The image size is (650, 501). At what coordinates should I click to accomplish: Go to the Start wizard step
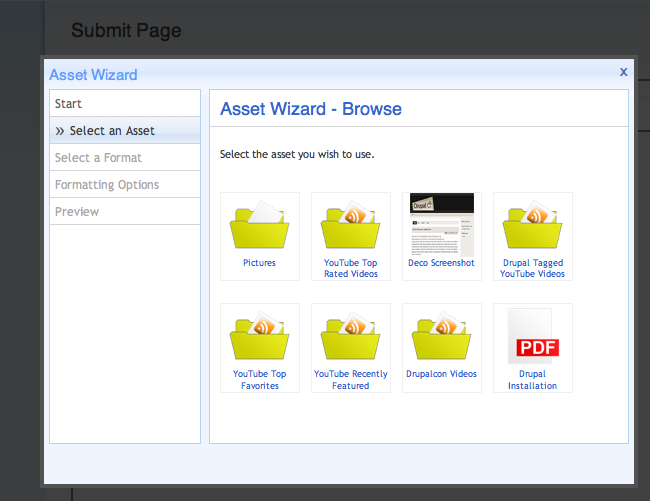pos(125,104)
